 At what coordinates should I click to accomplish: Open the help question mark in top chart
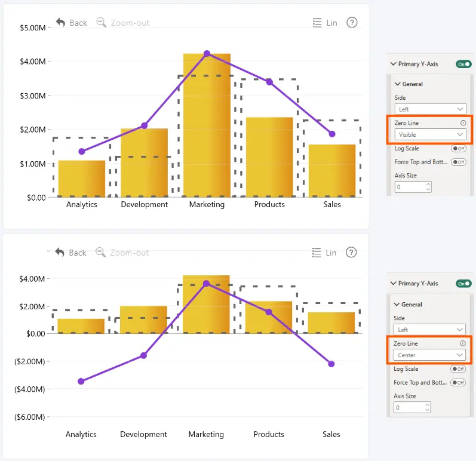pos(352,23)
